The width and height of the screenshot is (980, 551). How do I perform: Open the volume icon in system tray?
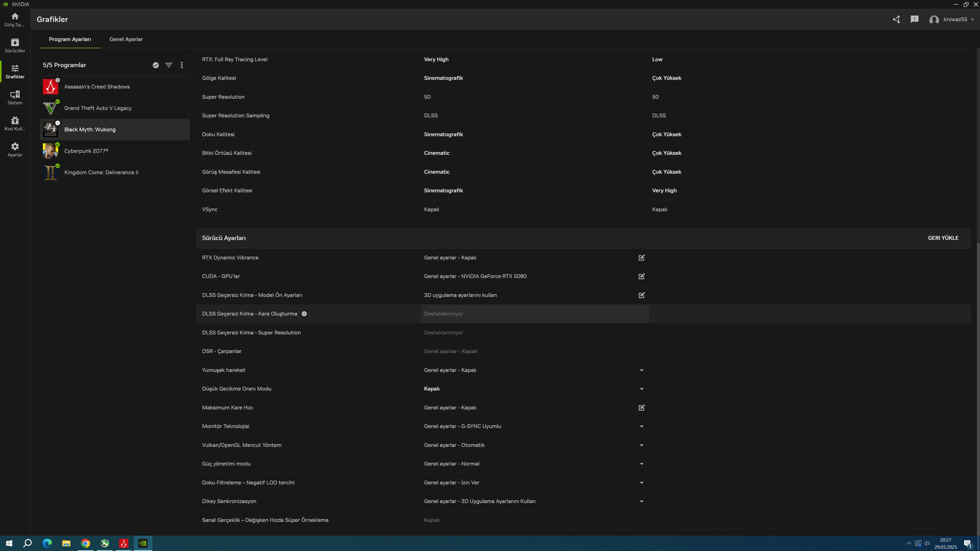(x=927, y=543)
